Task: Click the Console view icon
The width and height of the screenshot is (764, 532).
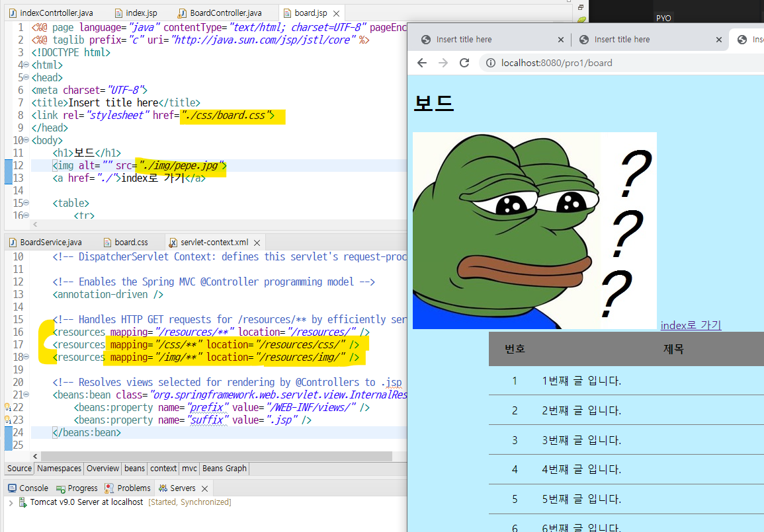Action: 12,488
